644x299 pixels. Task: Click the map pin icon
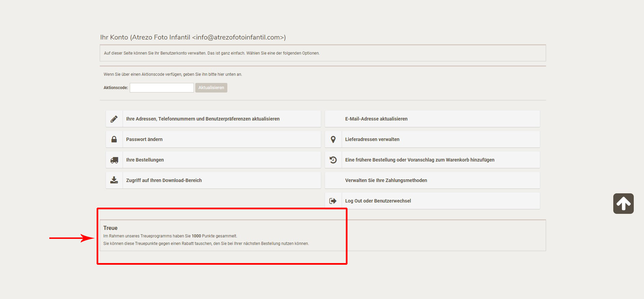click(333, 139)
